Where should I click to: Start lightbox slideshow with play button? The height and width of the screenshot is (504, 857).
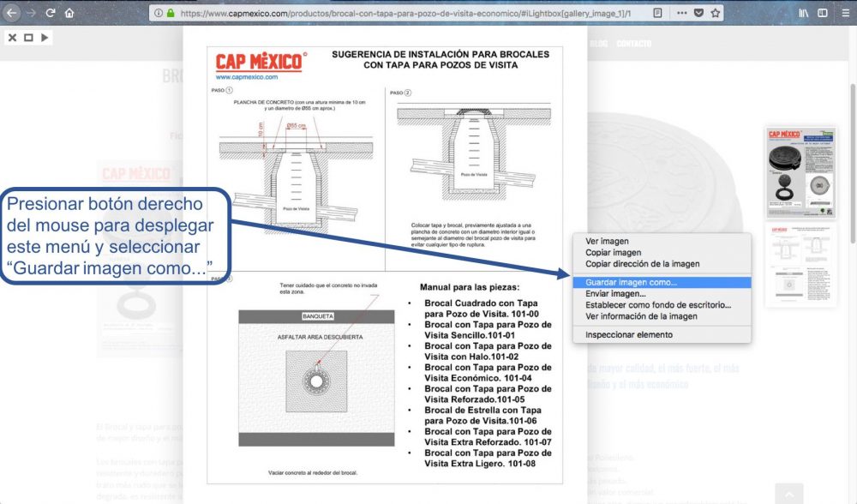pos(45,38)
